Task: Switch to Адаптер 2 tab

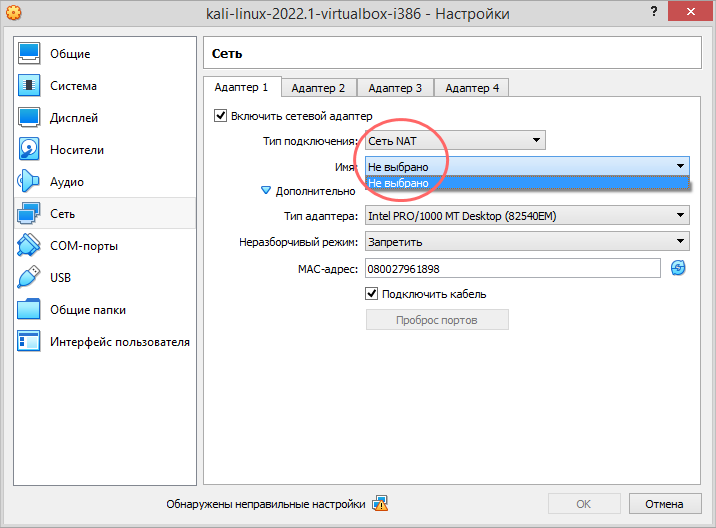Action: click(318, 88)
